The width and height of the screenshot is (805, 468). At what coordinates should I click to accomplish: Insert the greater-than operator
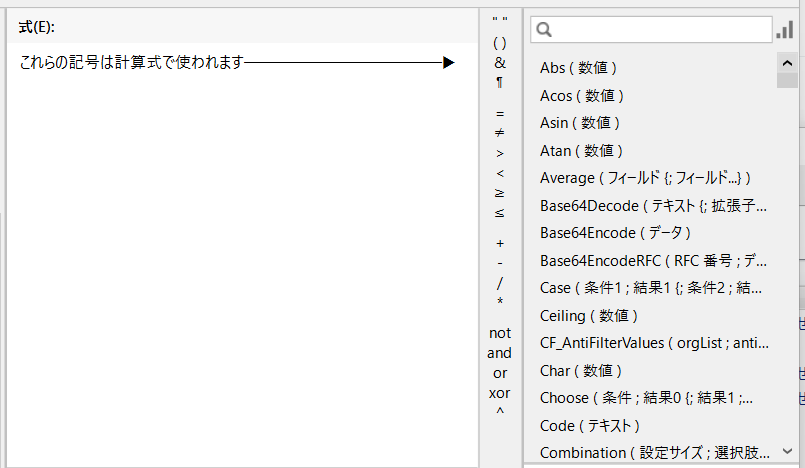click(500, 153)
